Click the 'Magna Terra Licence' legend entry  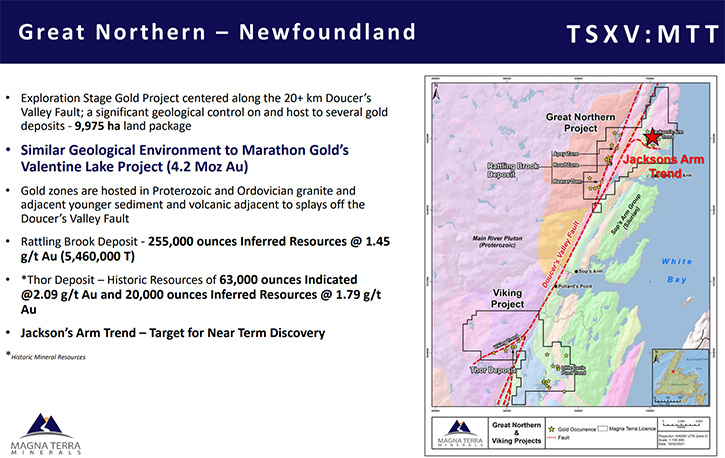click(x=627, y=429)
